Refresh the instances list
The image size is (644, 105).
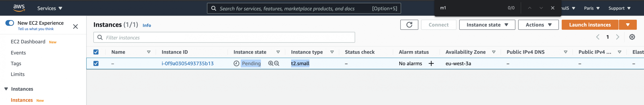pos(409,25)
